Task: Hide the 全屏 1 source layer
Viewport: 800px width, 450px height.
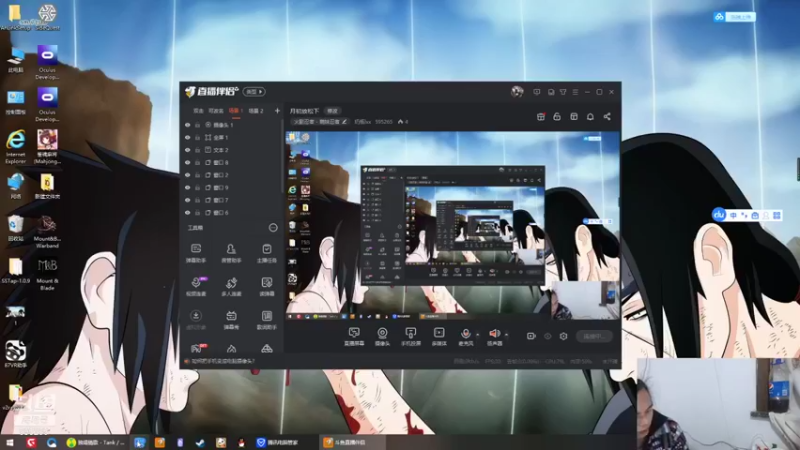Action: click(x=187, y=138)
